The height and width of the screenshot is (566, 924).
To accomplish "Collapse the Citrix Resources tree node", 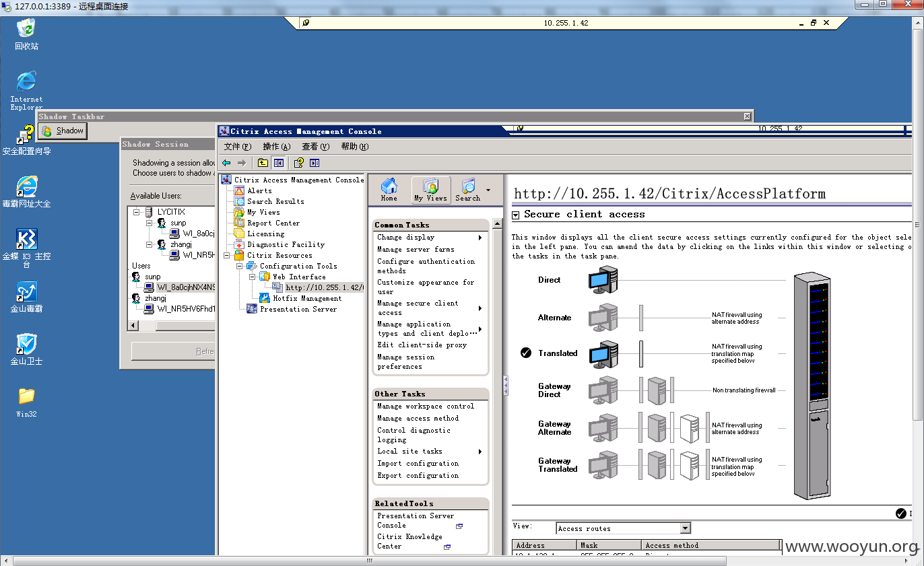I will (x=227, y=256).
